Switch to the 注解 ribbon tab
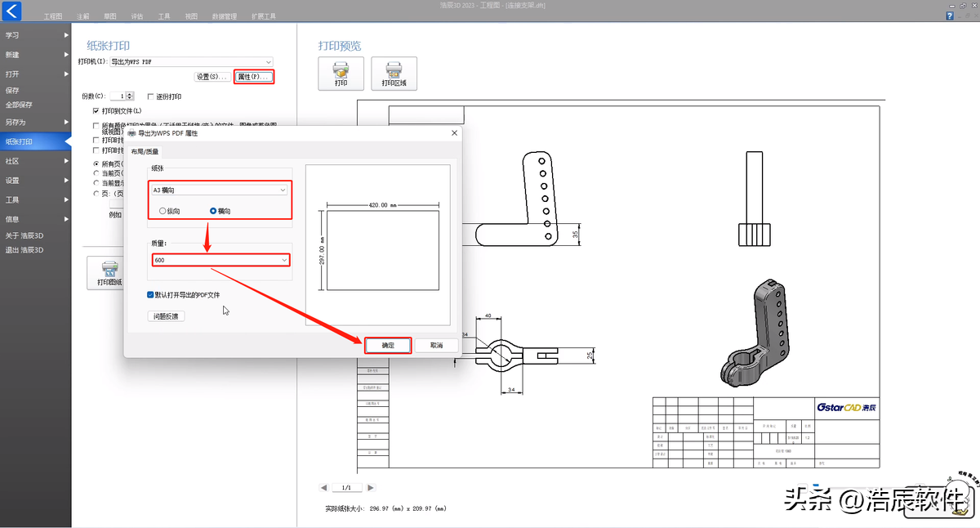This screenshot has width=980, height=528. tap(83, 16)
